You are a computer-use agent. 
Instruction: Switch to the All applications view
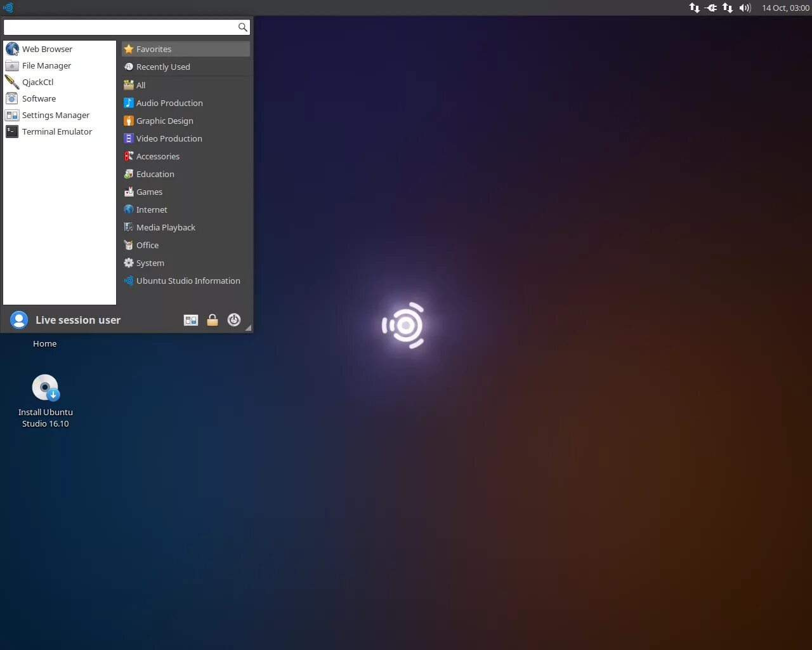coord(140,84)
